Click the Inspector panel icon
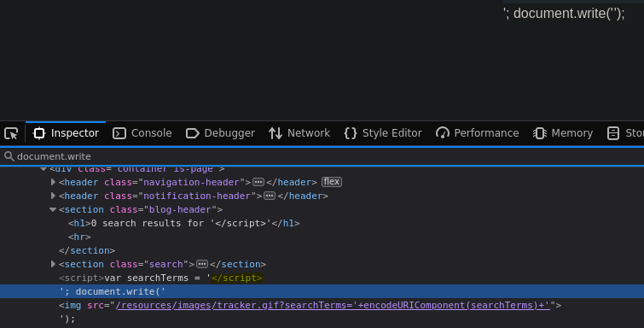644x328 pixels. (39, 133)
